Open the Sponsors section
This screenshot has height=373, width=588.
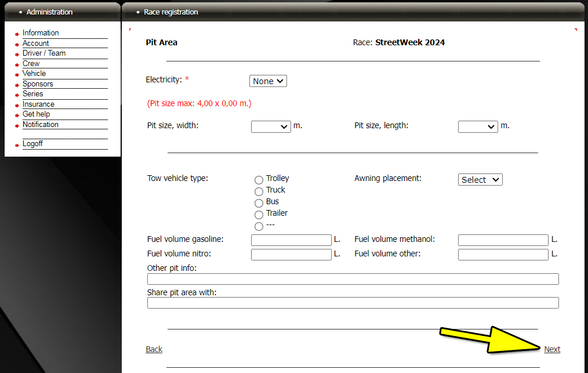pos(38,84)
